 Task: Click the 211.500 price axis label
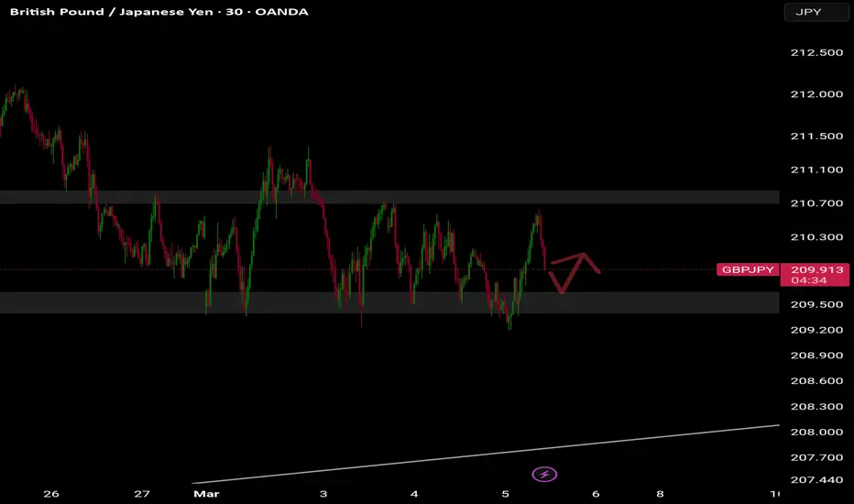[816, 137]
